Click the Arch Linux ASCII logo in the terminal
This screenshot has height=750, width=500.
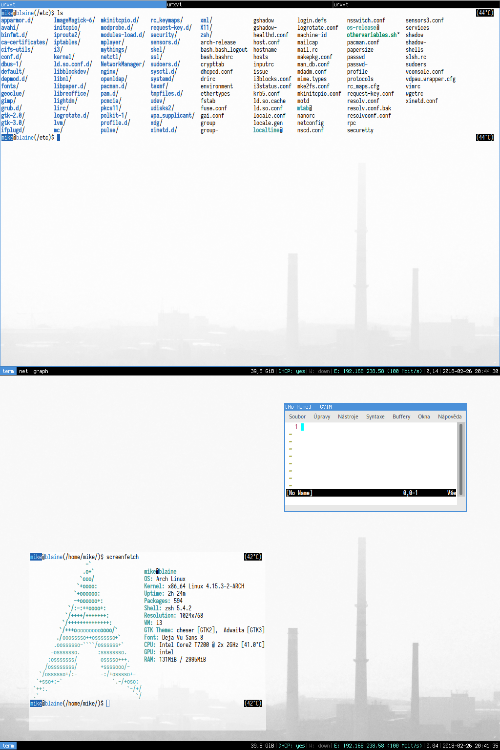88,630
